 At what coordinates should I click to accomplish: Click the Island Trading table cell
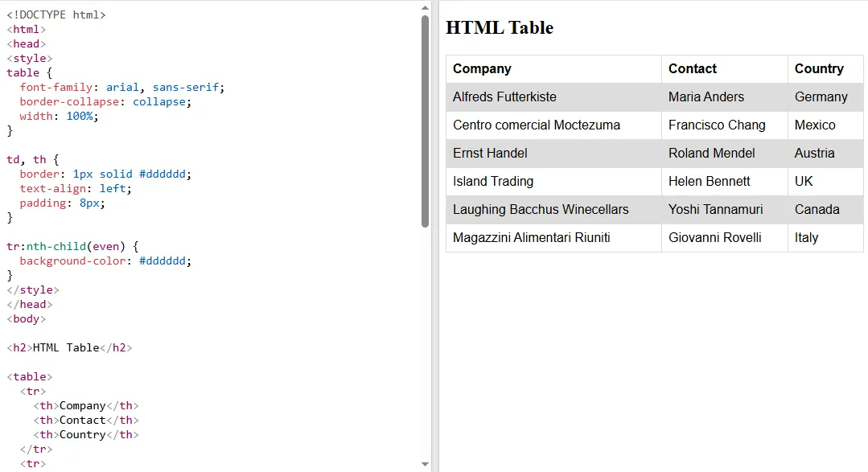(493, 182)
